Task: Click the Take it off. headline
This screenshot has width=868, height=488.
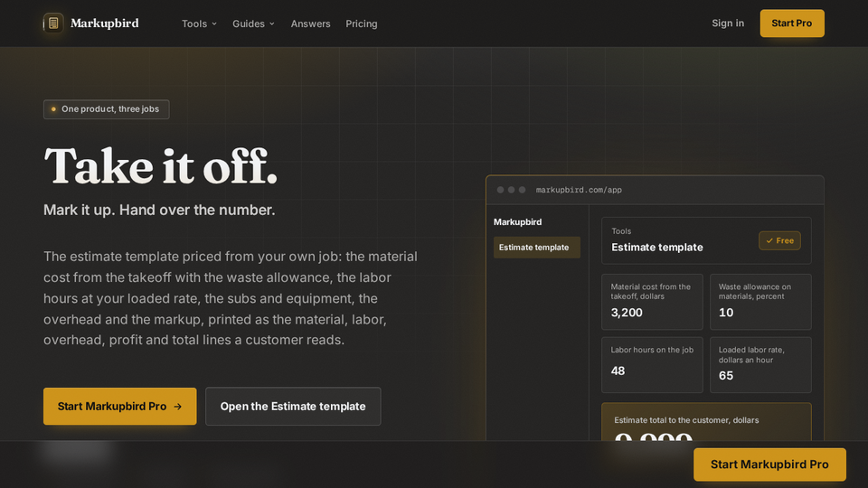Action: pos(161,166)
